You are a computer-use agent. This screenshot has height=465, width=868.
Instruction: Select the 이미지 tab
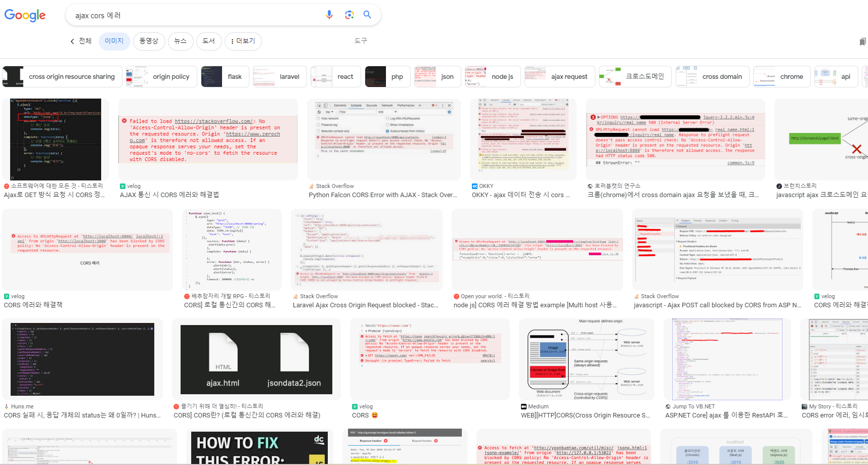114,41
